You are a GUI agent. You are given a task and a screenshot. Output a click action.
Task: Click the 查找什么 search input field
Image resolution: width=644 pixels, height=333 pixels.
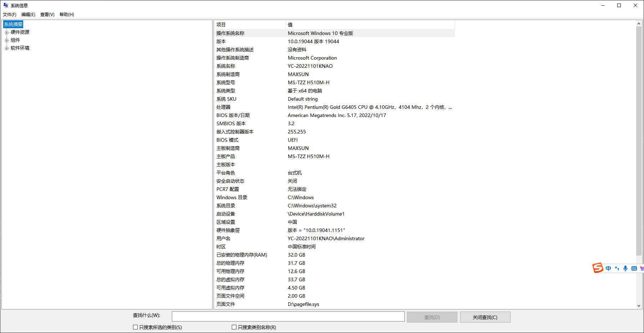(288, 317)
